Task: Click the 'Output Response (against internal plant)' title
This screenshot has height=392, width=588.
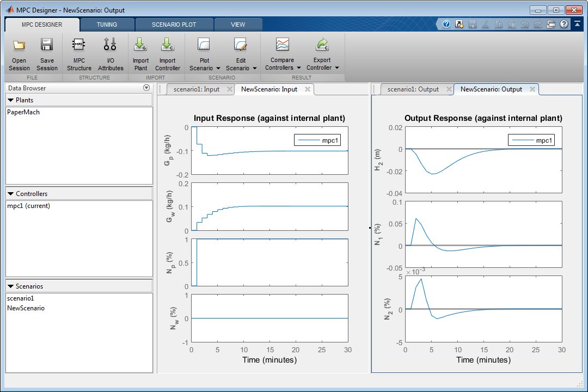Action: pos(483,118)
